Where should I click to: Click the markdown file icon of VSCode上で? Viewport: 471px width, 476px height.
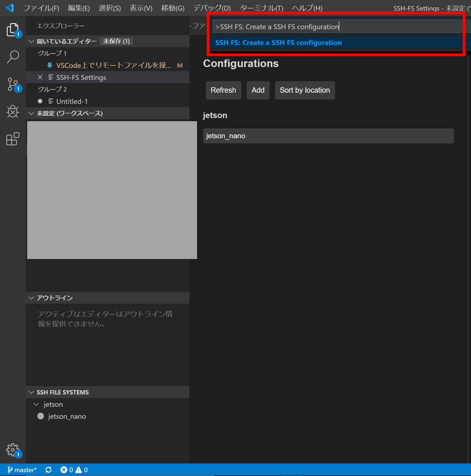coord(50,65)
